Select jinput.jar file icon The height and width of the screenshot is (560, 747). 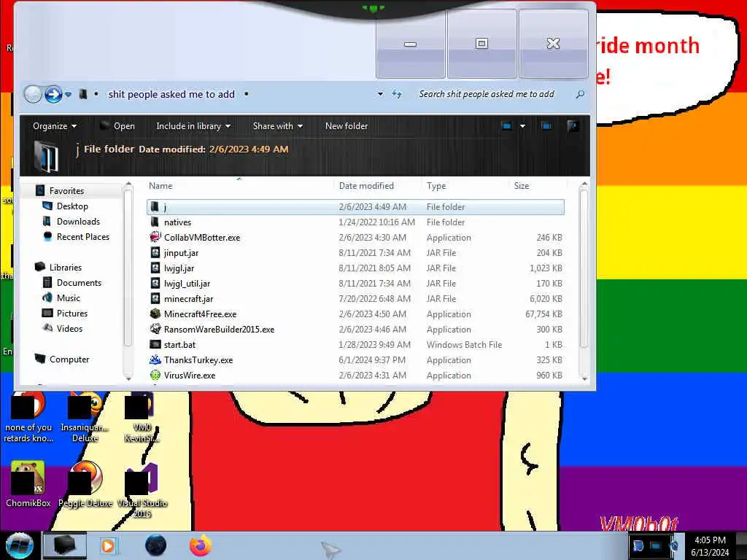155,252
